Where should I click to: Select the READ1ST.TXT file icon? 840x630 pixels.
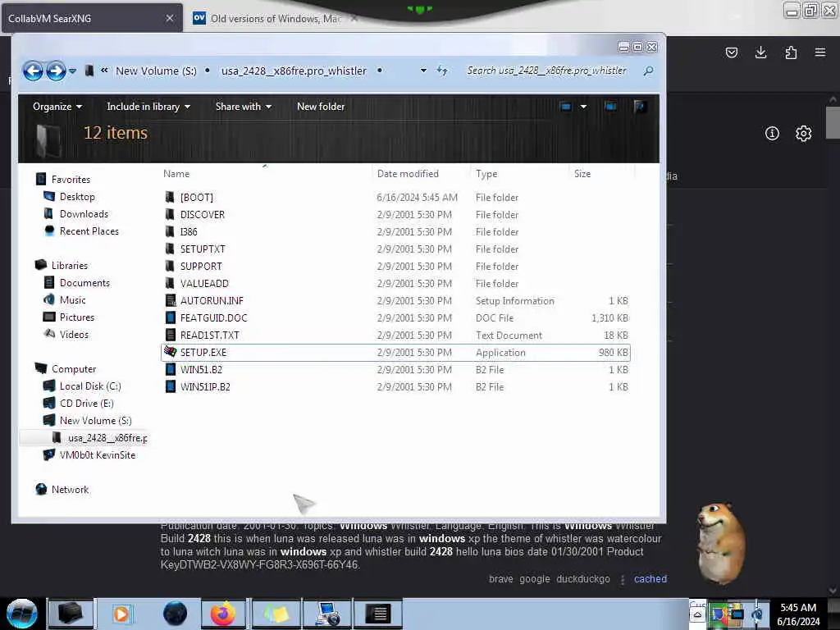(171, 335)
